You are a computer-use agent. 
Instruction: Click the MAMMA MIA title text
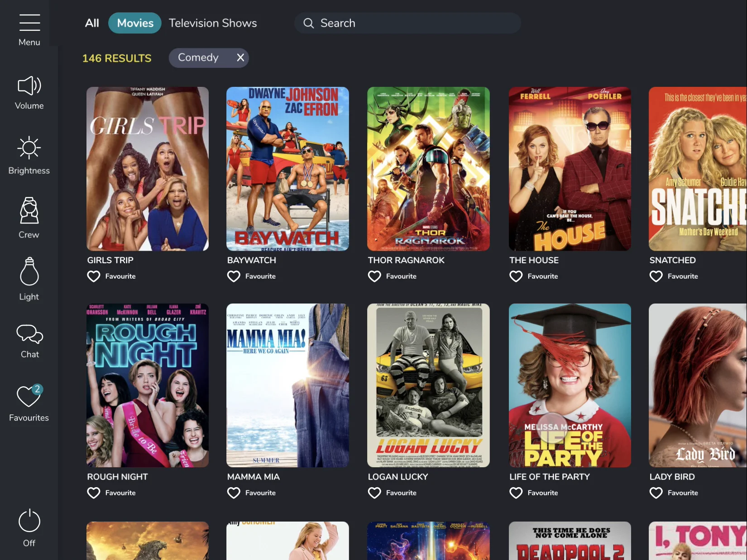point(253,477)
